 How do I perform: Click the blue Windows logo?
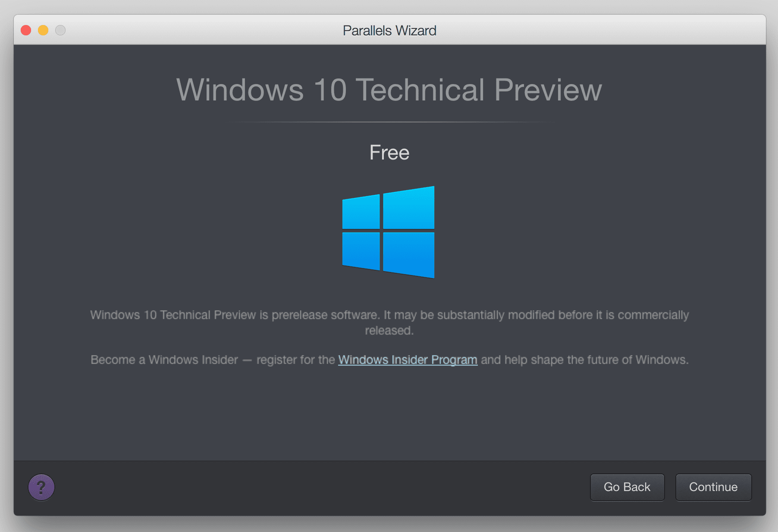(388, 232)
